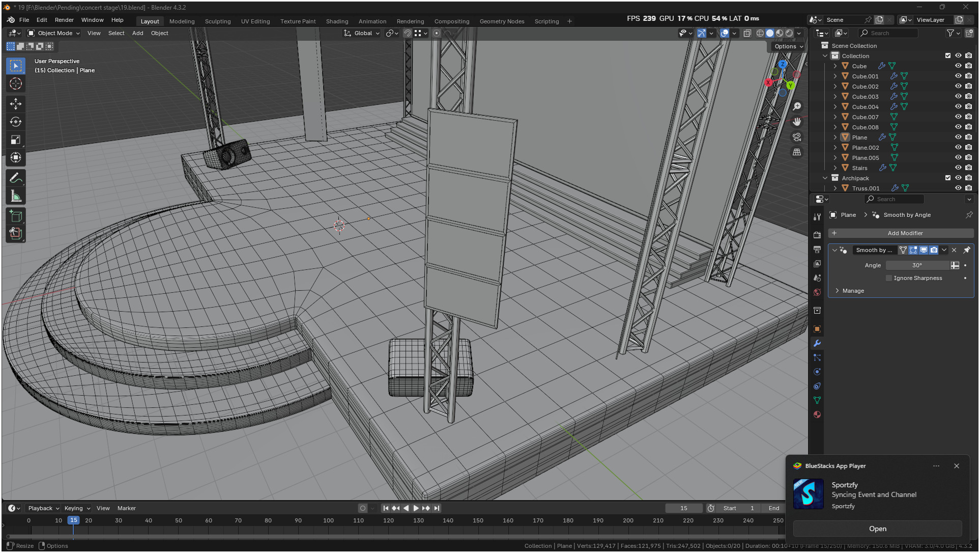Select the Move tool in toolbar

(16, 104)
